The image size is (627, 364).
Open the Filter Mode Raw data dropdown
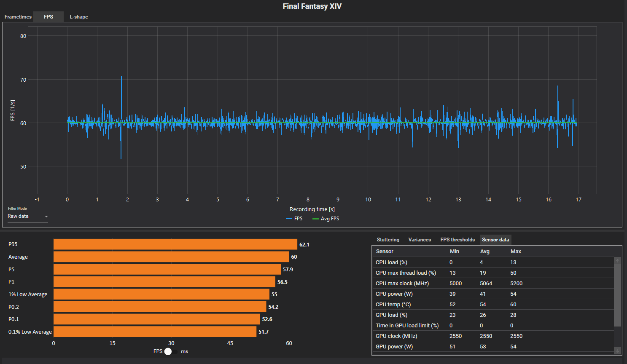point(28,217)
